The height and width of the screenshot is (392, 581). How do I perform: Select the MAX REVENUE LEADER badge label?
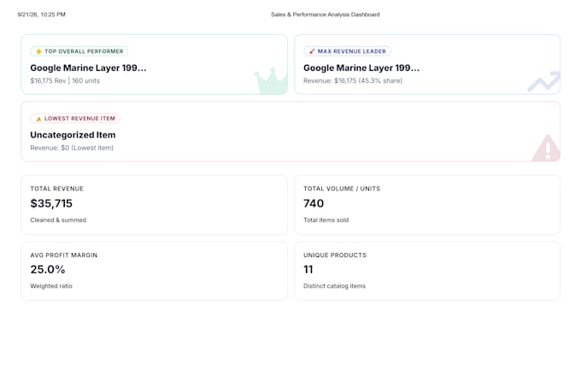pyautogui.click(x=352, y=51)
